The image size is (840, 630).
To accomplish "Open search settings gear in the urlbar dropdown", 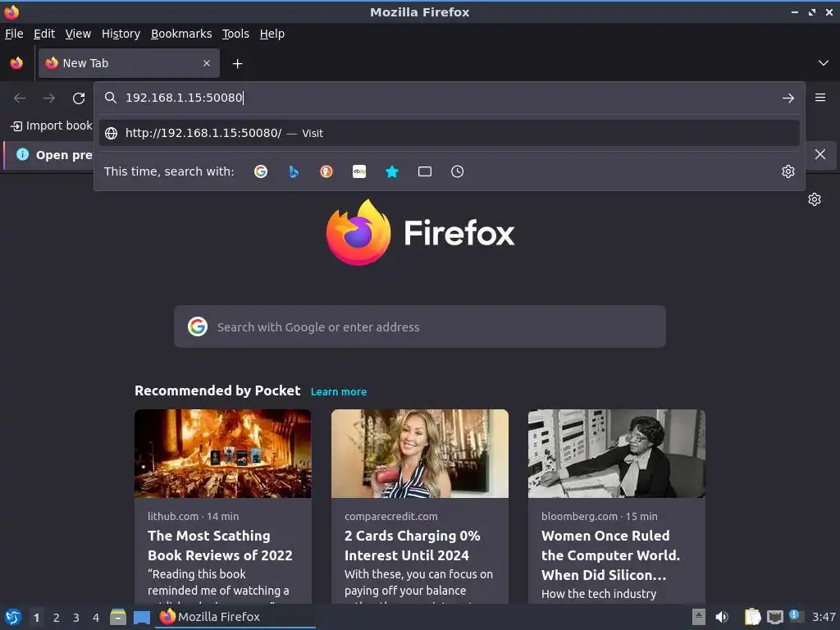I will [788, 171].
